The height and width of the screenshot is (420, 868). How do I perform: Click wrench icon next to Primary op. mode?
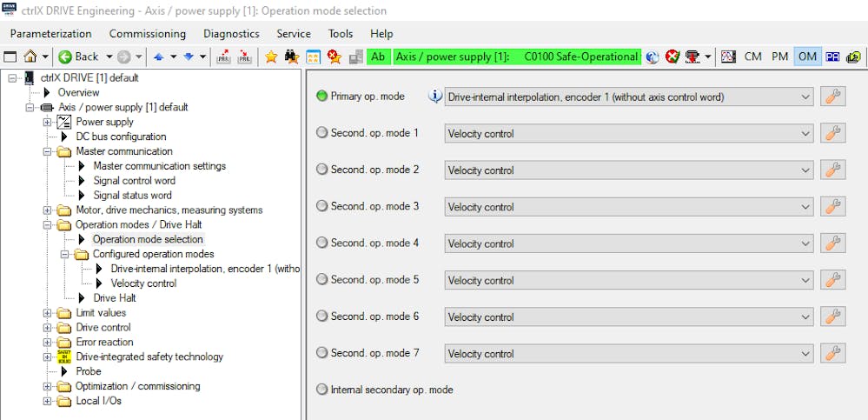[x=832, y=97]
